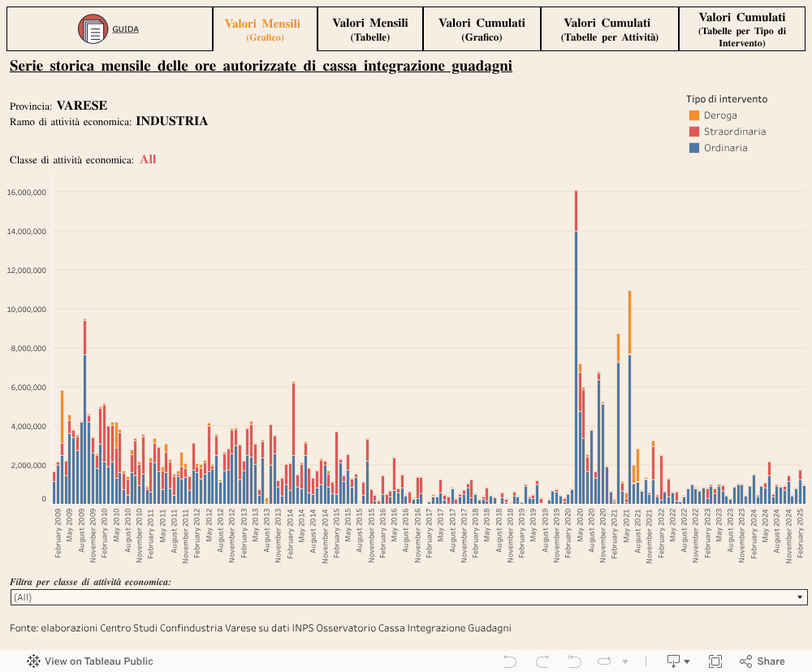Enter full screen mode
The height and width of the screenshot is (672, 812).
tap(715, 661)
